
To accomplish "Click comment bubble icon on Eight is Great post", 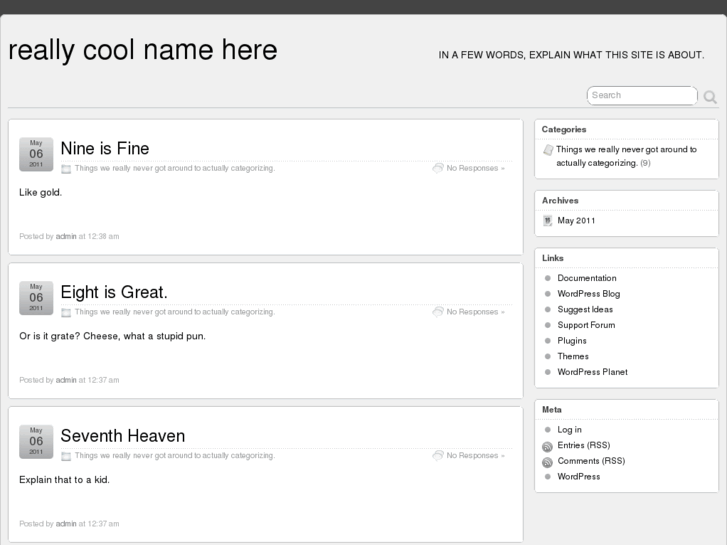I will (x=438, y=312).
